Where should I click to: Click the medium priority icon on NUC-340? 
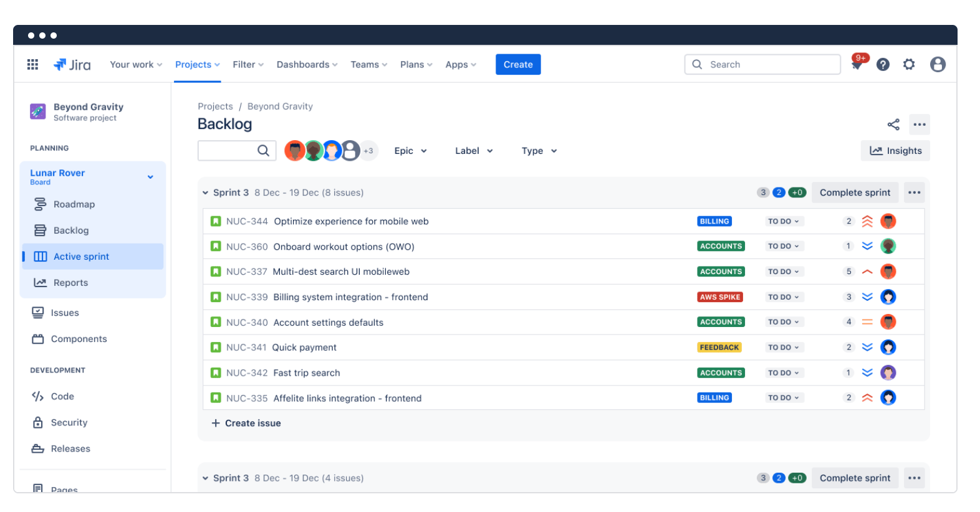(x=867, y=322)
